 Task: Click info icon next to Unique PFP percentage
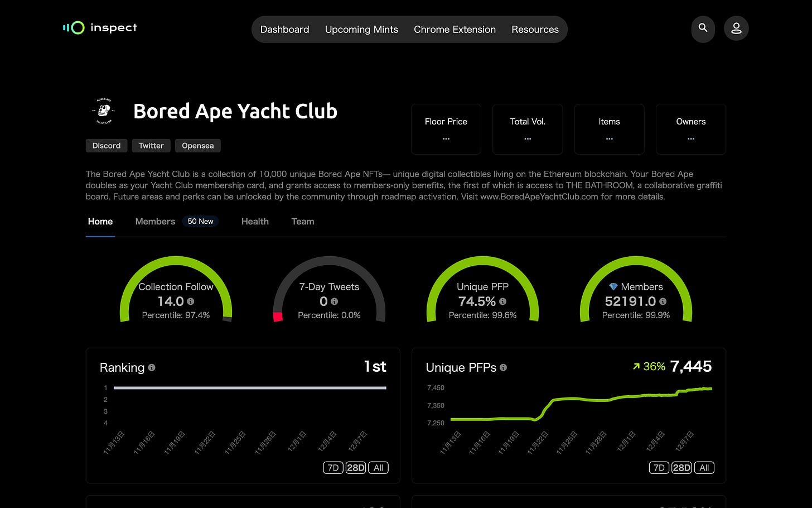pos(502,301)
